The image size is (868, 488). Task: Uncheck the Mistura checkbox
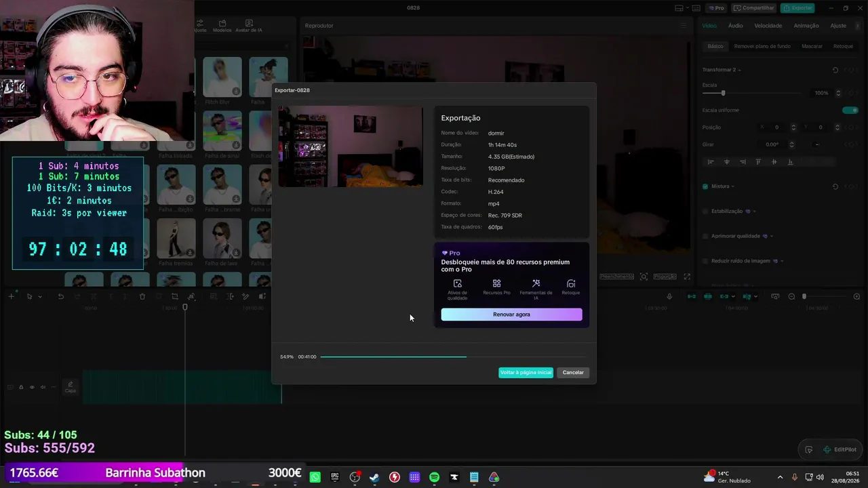705,186
